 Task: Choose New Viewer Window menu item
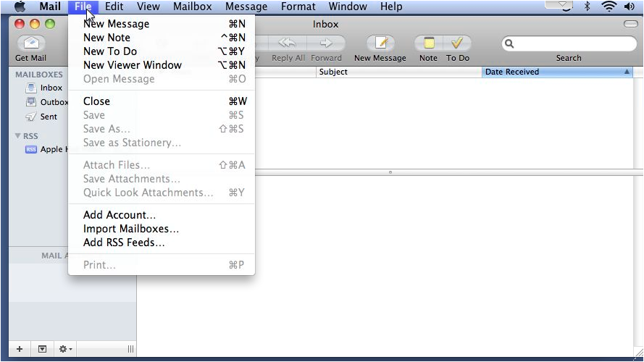click(162, 65)
